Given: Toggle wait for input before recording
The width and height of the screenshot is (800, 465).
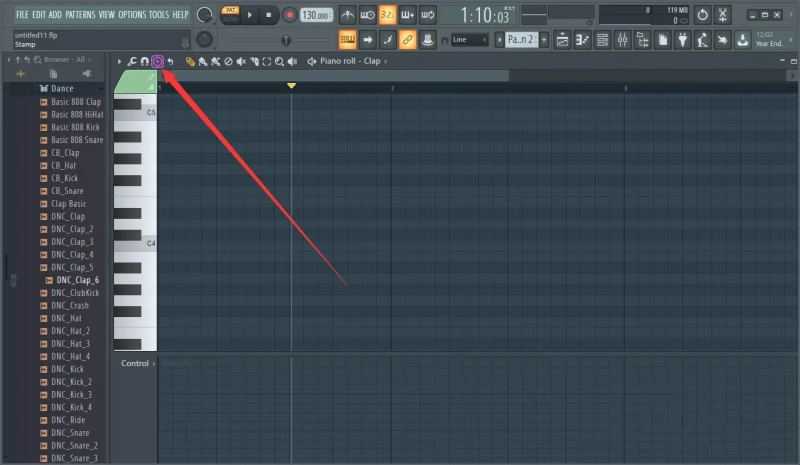Looking at the screenshot, I should tap(367, 15).
